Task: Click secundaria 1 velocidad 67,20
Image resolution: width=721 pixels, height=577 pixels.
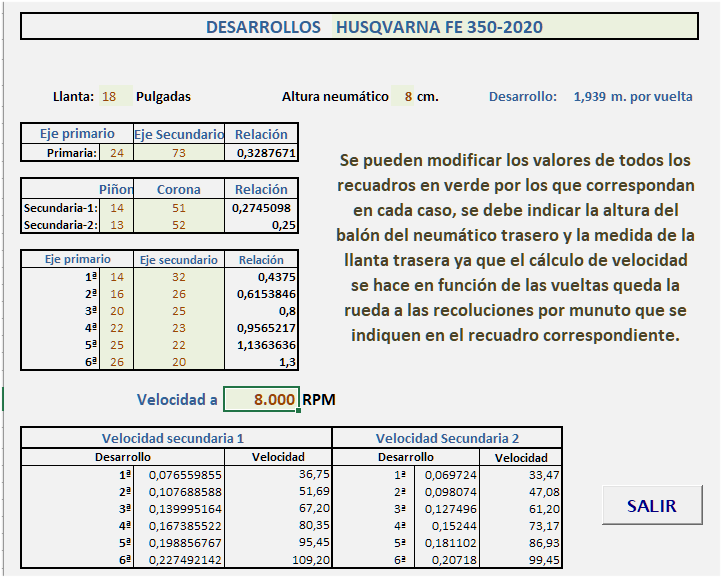Action: pyautogui.click(x=314, y=508)
